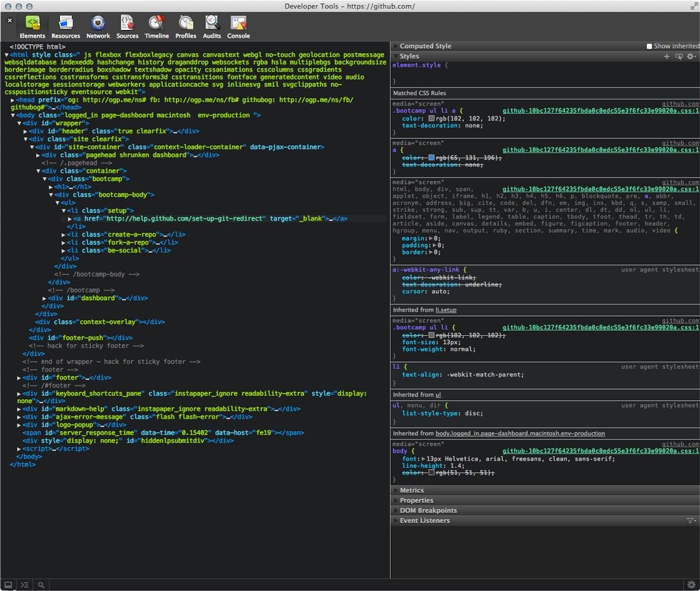The height and width of the screenshot is (591, 700).
Task: Expand the Event Listeners section
Action: click(x=424, y=520)
